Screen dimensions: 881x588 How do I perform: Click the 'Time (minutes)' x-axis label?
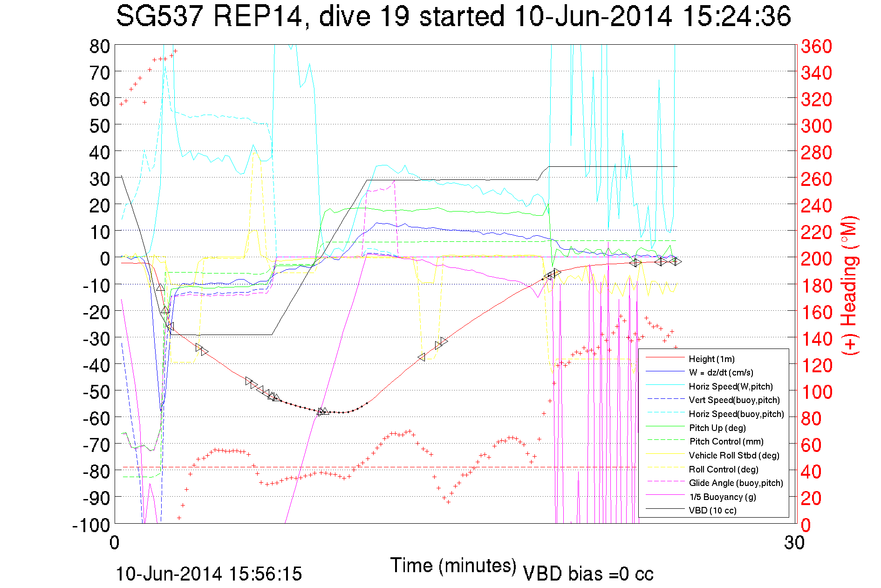pyautogui.click(x=453, y=566)
